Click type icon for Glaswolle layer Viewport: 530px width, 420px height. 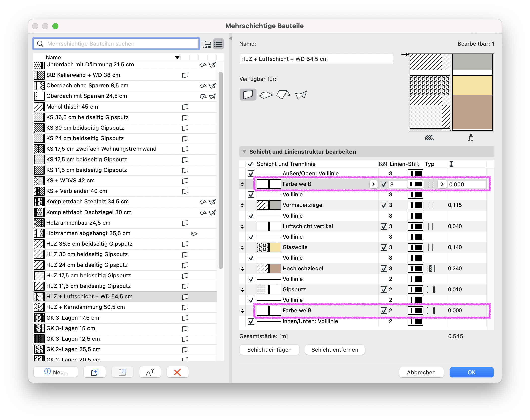coord(431,247)
